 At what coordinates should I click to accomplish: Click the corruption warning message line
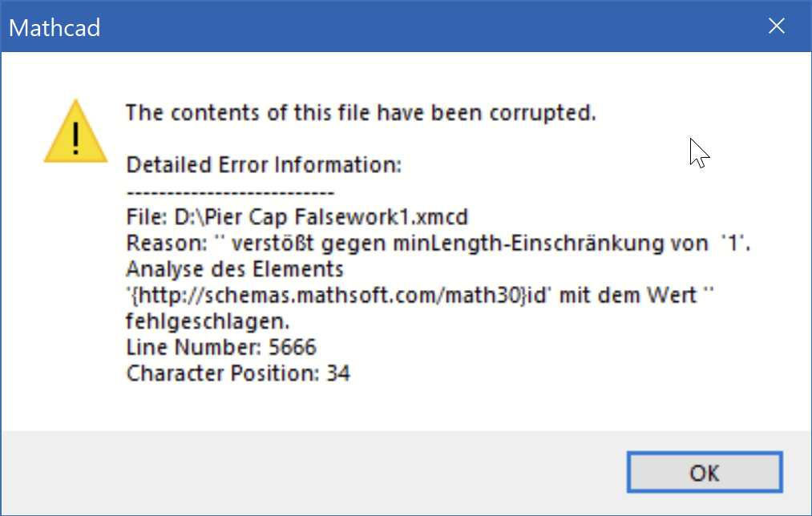tap(361, 112)
